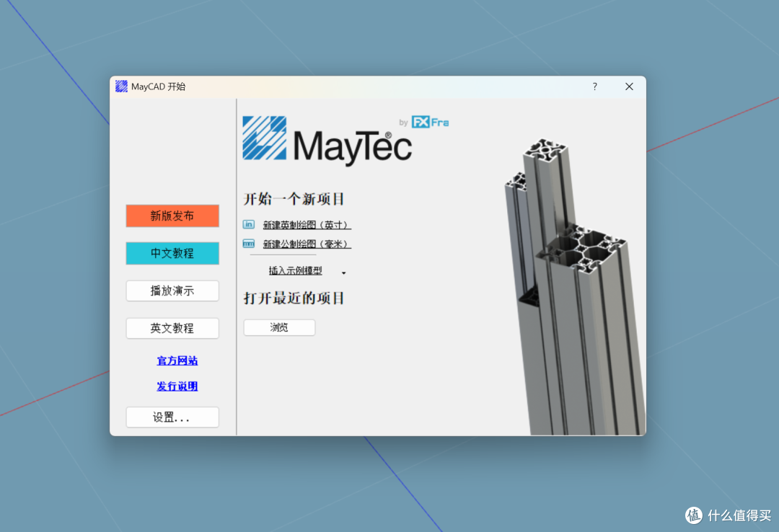
Task: Click the 浏览 browse button
Action: tap(279, 327)
